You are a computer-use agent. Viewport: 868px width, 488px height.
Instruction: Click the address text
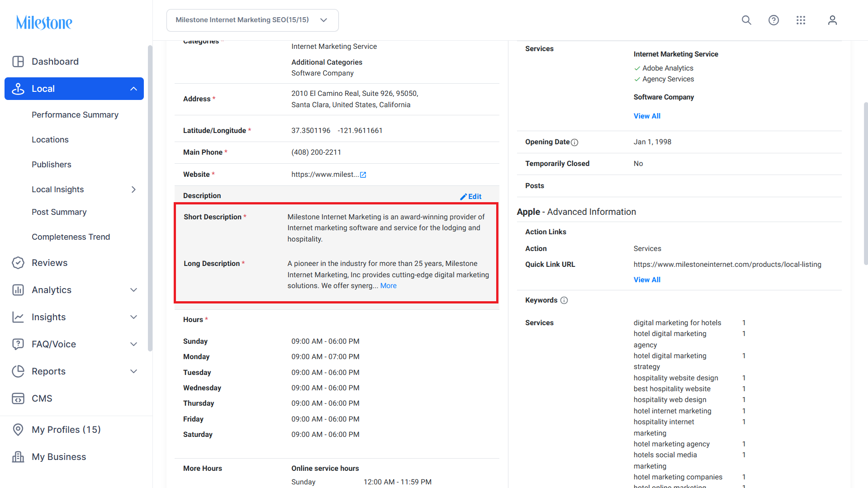coord(355,99)
